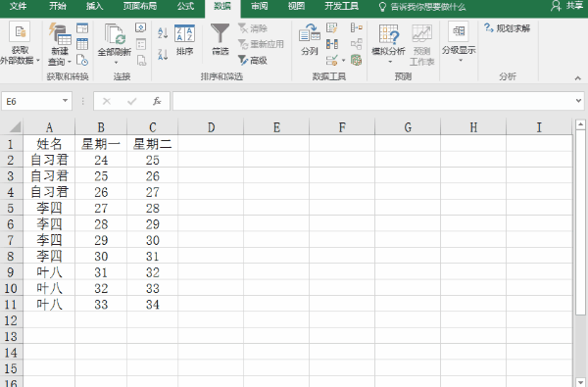
Task: Click cell A11 containing 叶八
Action: pos(49,304)
